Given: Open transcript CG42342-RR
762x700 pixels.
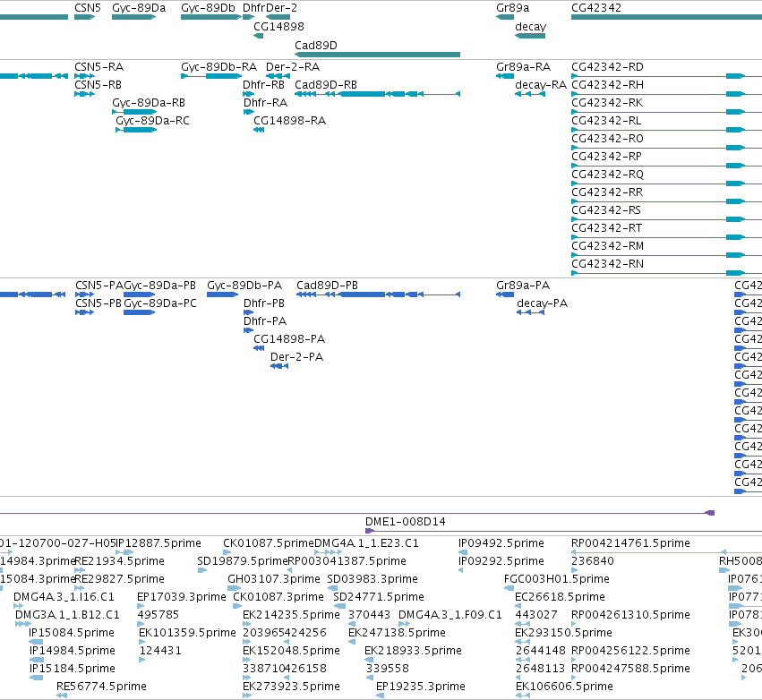Looking at the screenshot, I should (x=607, y=192).
